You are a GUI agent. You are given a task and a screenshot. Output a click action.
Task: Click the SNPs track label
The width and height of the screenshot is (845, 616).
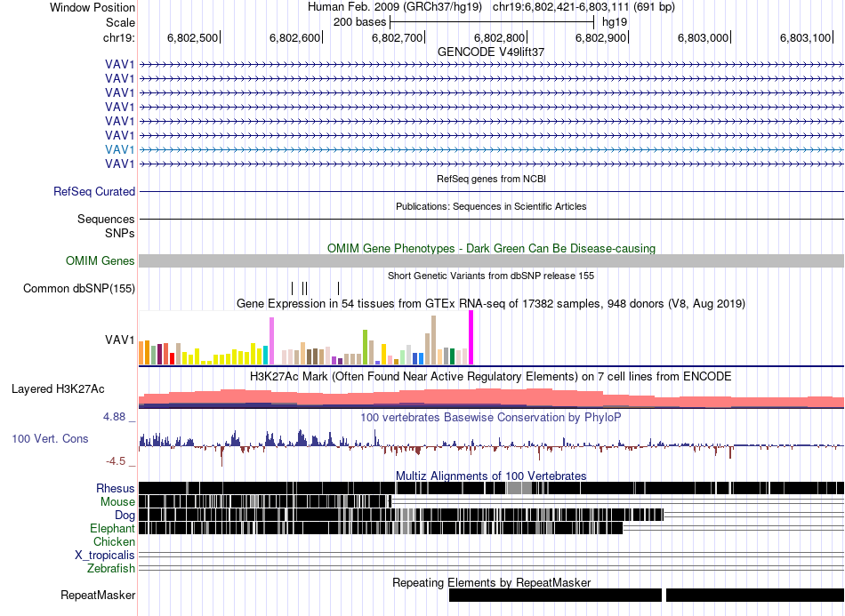click(x=120, y=233)
